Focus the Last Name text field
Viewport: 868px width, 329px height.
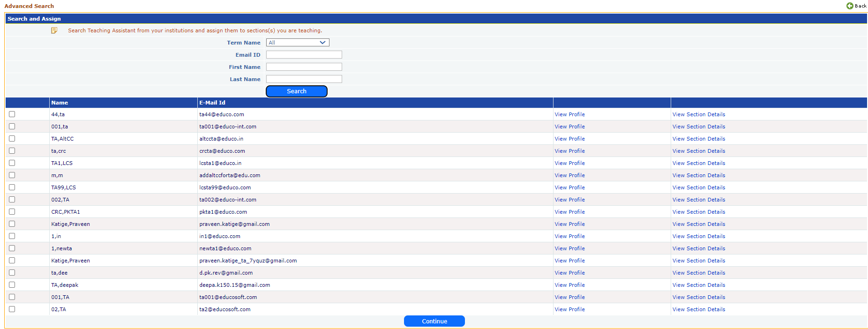(304, 79)
